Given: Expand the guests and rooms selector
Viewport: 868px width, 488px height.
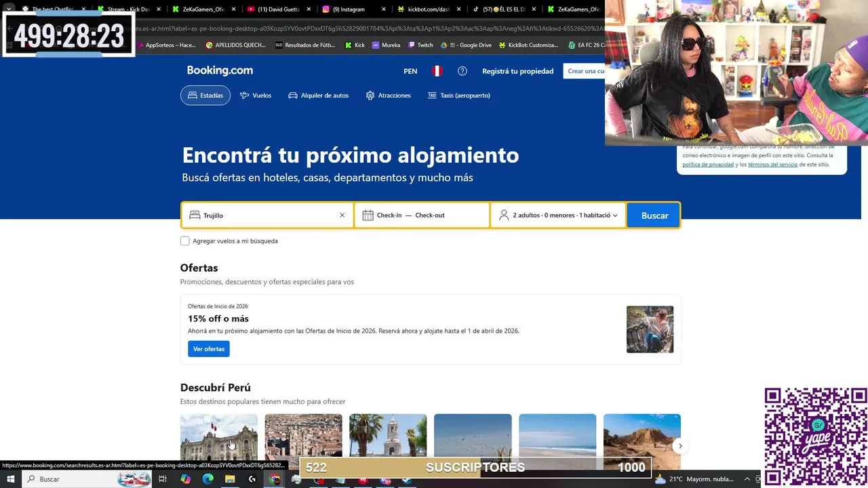Looking at the screenshot, I should coord(558,216).
